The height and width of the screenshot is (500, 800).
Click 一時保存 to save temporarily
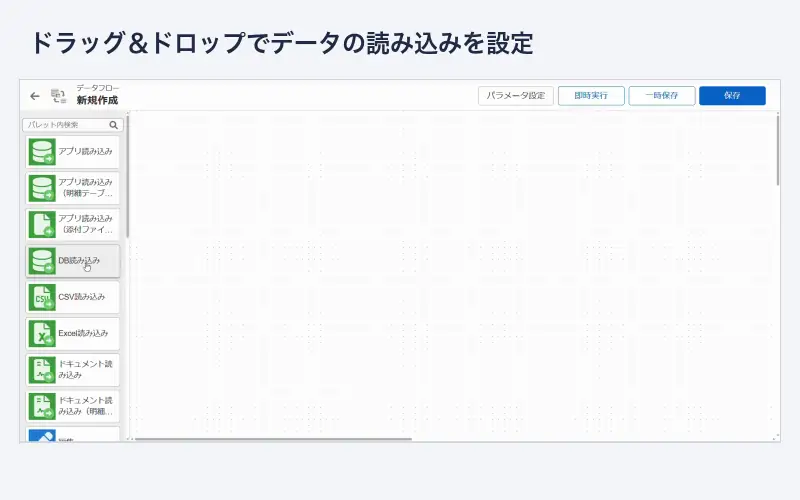(x=662, y=96)
